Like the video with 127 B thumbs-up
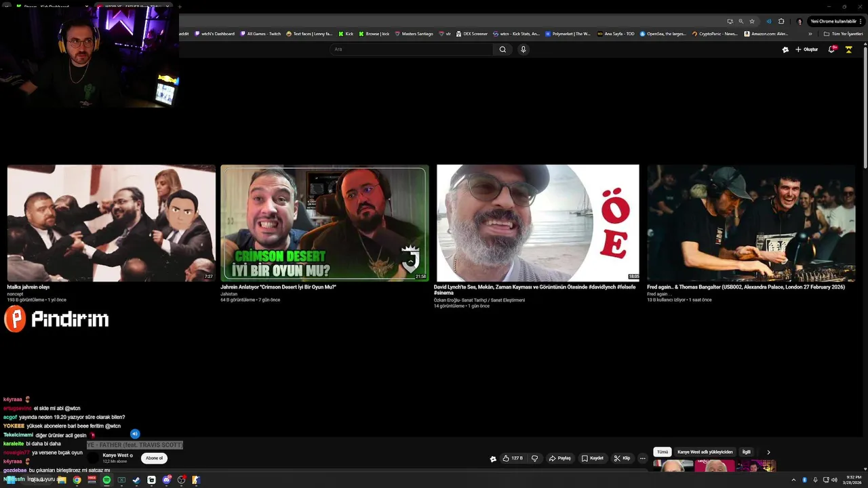Viewport: 868px width, 488px height. 513,458
